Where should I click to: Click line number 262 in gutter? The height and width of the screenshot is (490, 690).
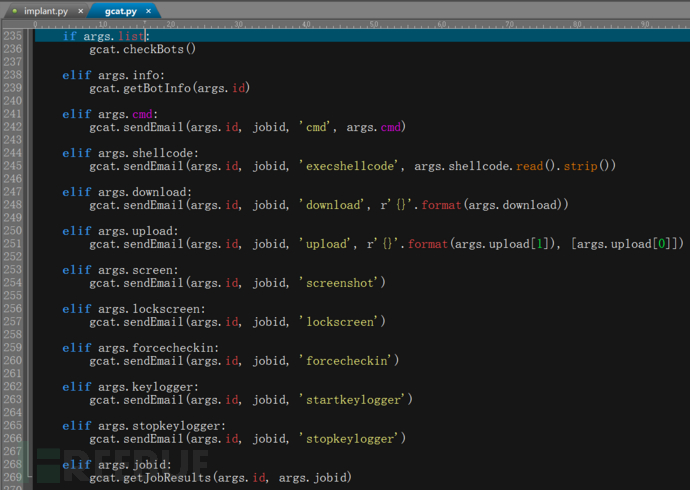click(x=12, y=386)
